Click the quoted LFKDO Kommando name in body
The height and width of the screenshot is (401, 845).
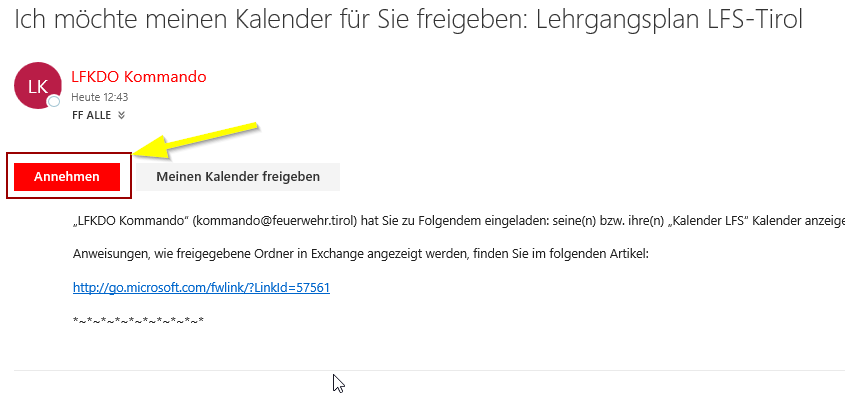tap(131, 222)
